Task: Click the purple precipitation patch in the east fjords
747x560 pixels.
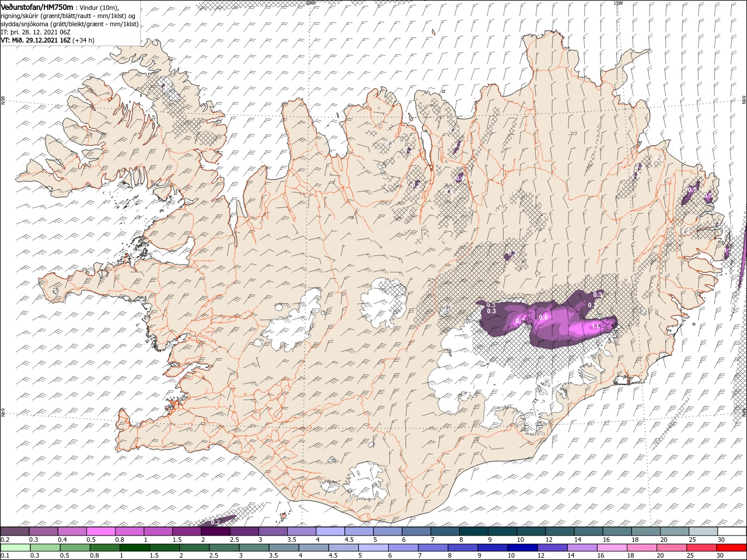Action: 691,194
